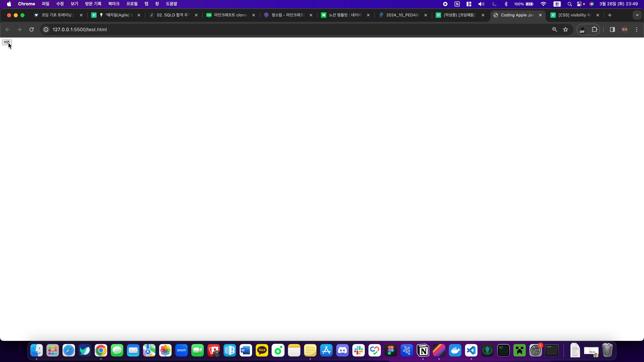Open a new tab with plus button
644x362 pixels.
coord(610,15)
